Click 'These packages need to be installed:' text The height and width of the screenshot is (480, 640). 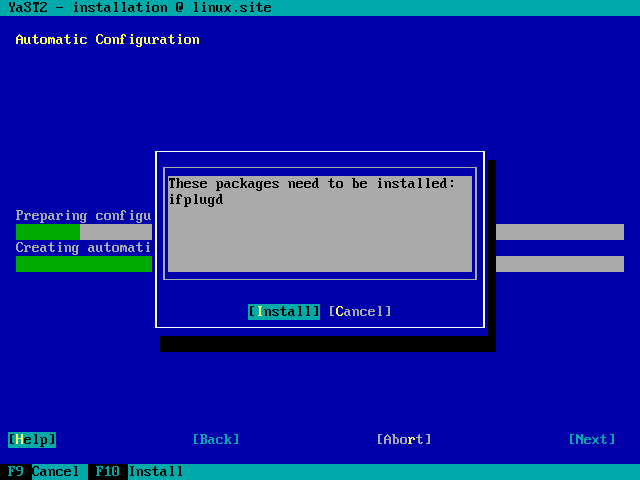click(x=312, y=184)
